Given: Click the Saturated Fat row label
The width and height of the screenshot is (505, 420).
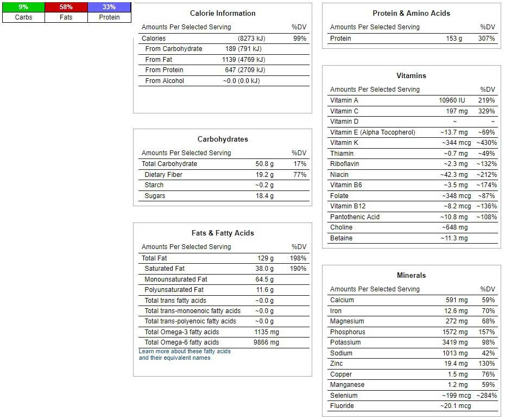Looking at the screenshot, I should (165, 269).
